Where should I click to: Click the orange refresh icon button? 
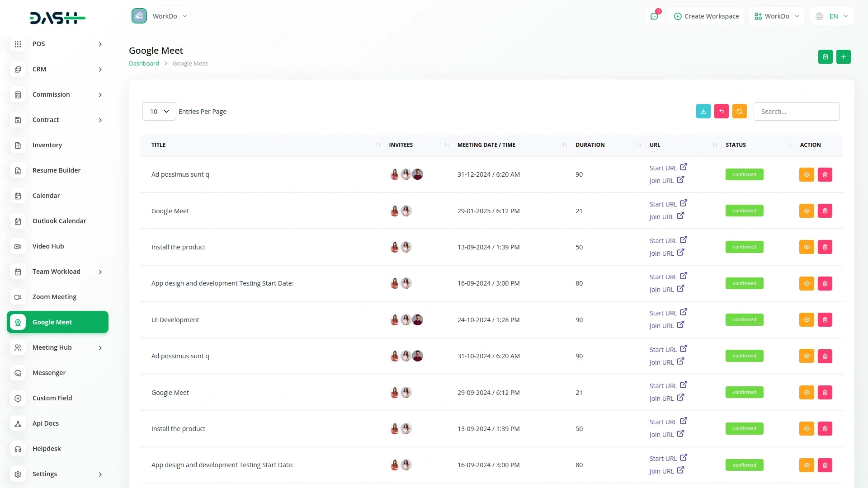[x=739, y=112]
